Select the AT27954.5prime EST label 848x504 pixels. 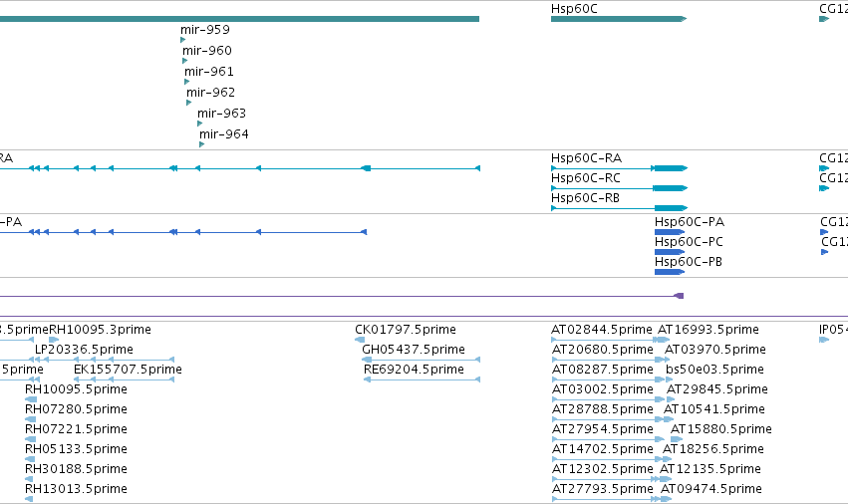(x=603, y=429)
